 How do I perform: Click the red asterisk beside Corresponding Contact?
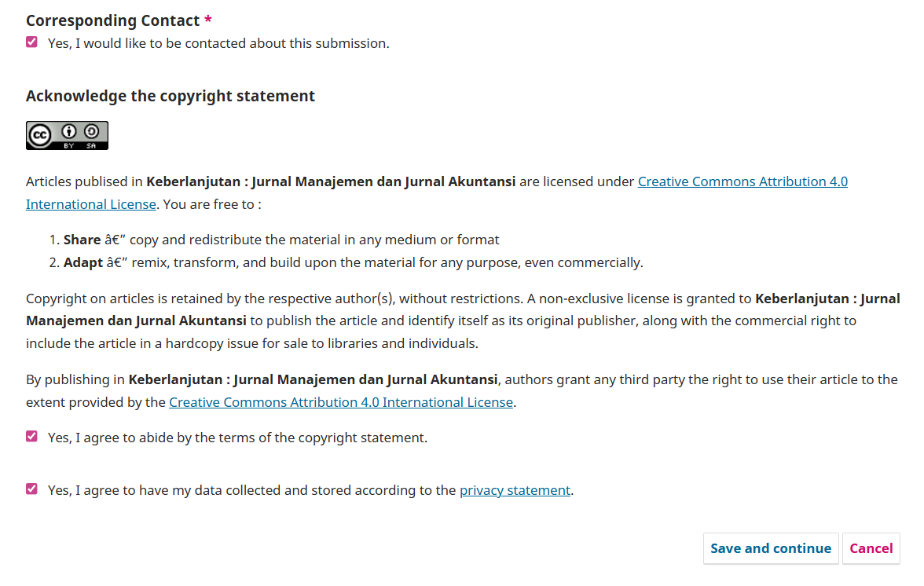pyautogui.click(x=208, y=19)
